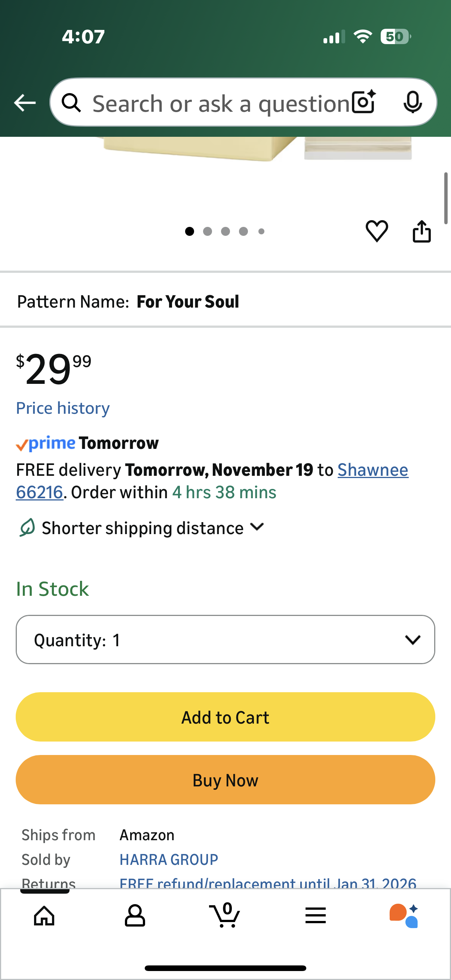Screen dimensions: 451x980
Task: Open camera lens search icon
Action: (x=363, y=102)
